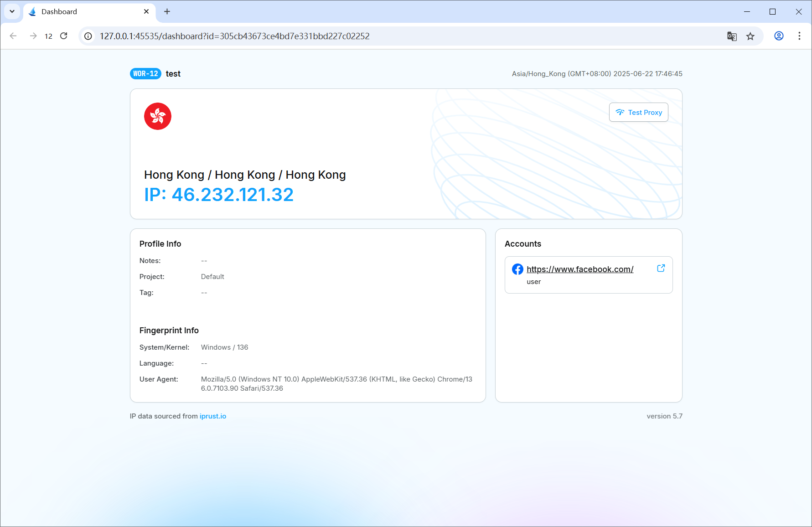Bookmark this page with the star icon
The height and width of the screenshot is (527, 812).
point(750,36)
